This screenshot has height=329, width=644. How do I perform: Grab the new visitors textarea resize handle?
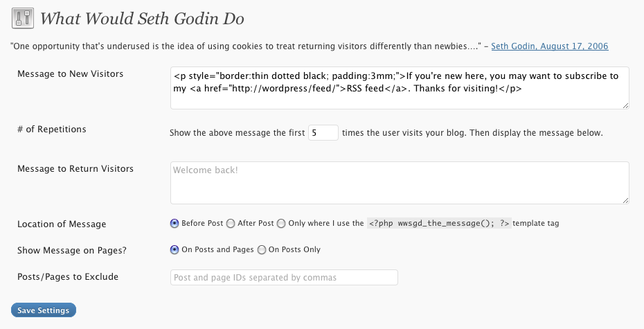[x=625, y=105]
